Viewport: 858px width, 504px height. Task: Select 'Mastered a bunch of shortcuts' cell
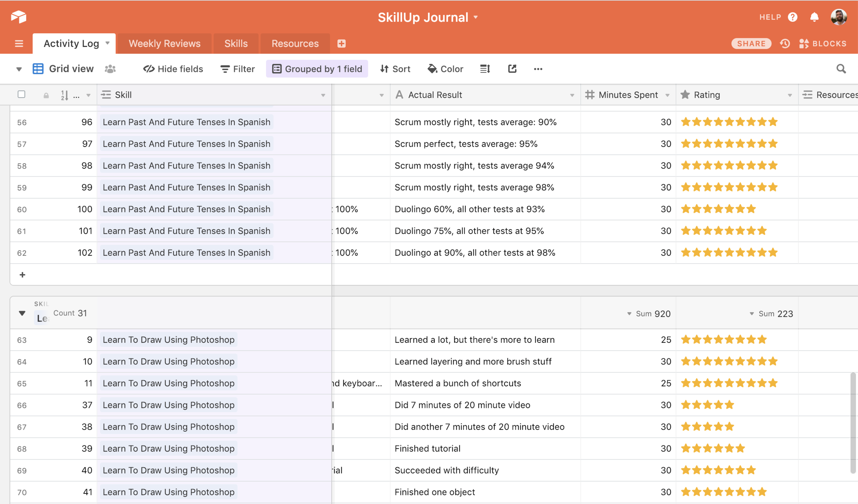tap(485, 383)
